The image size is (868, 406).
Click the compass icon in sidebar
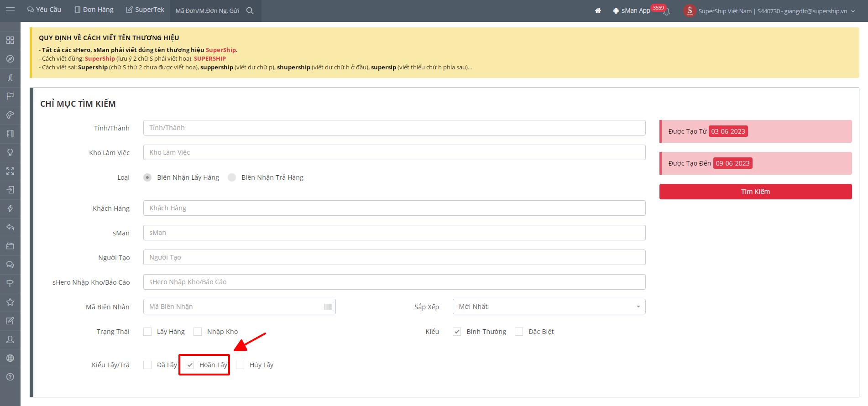pos(10,59)
